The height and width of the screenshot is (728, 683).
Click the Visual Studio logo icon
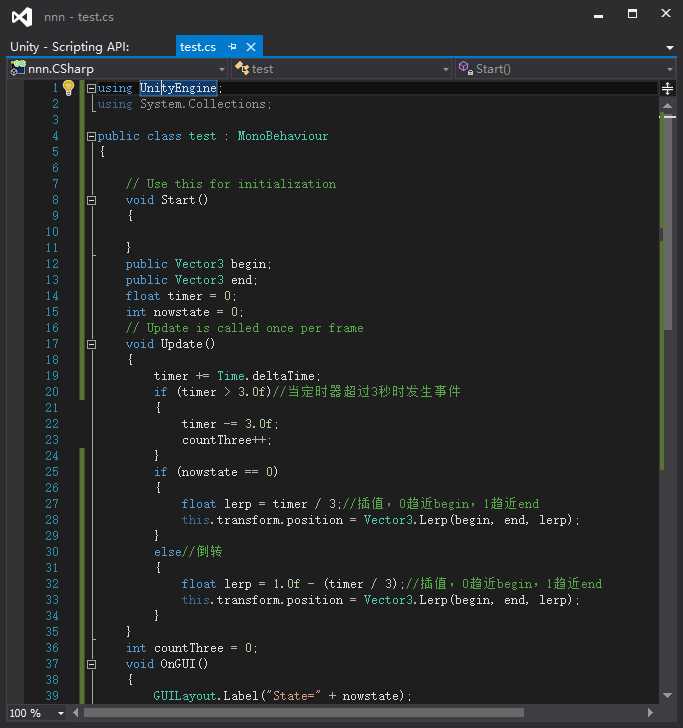(22, 17)
